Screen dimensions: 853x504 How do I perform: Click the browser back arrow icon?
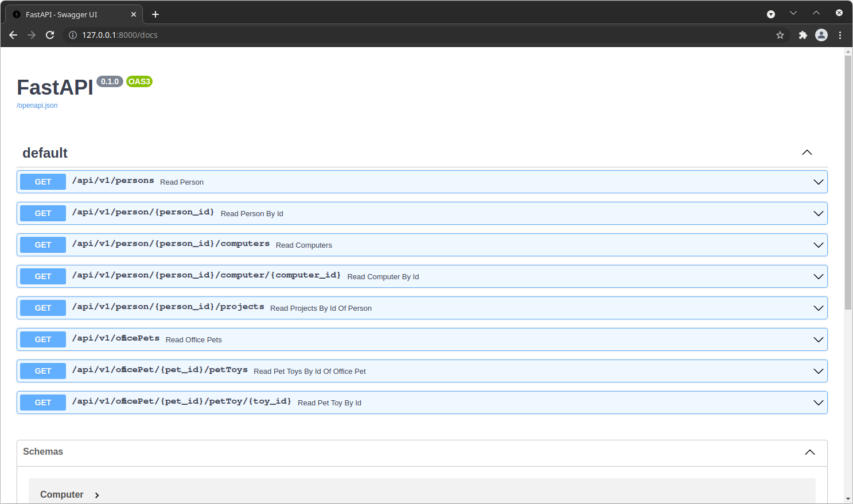tap(13, 35)
